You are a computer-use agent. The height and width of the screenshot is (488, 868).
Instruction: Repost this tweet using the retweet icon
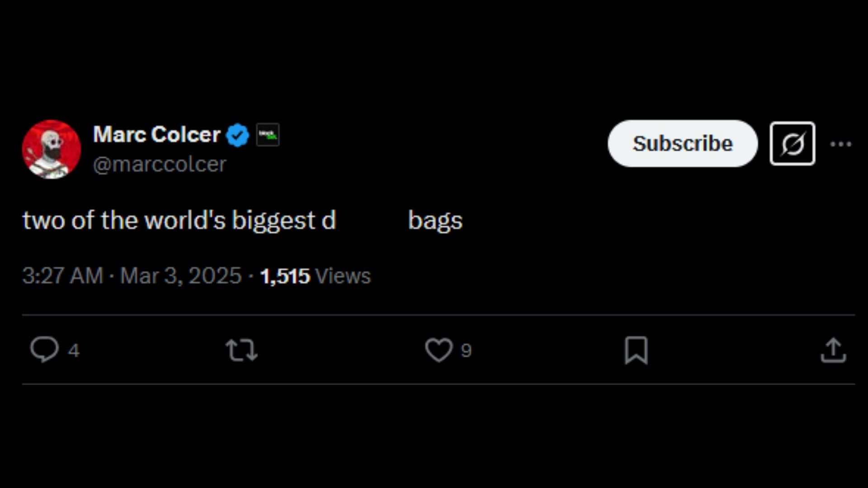click(242, 350)
